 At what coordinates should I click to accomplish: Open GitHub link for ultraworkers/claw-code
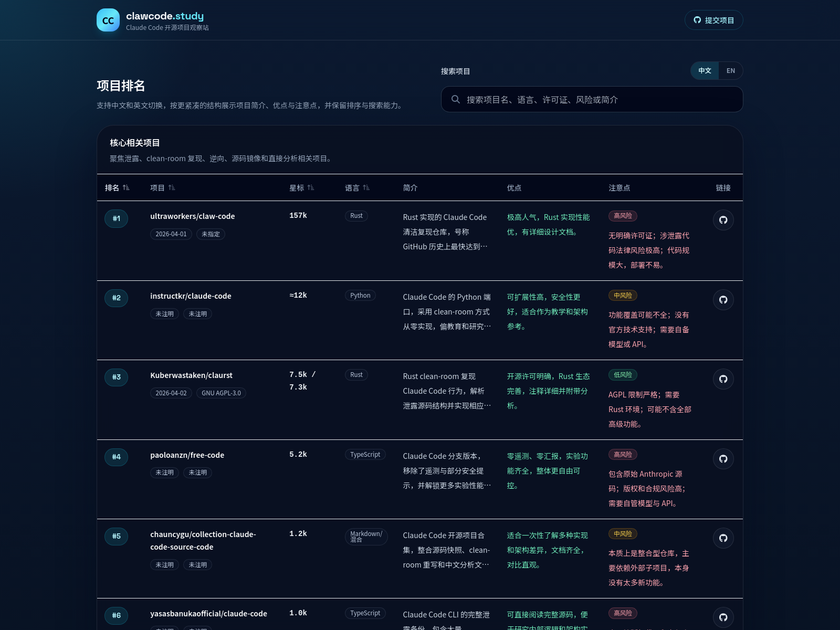point(723,220)
